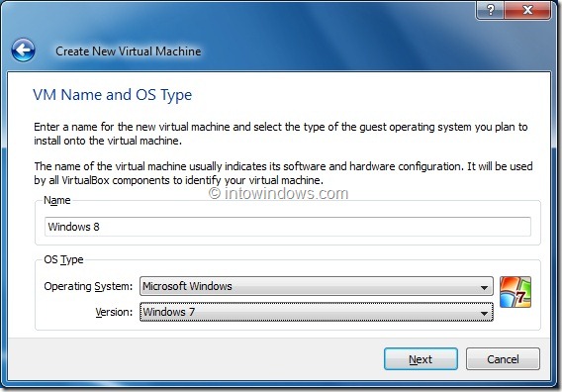Click the 'Operating System:' label

(x=88, y=286)
